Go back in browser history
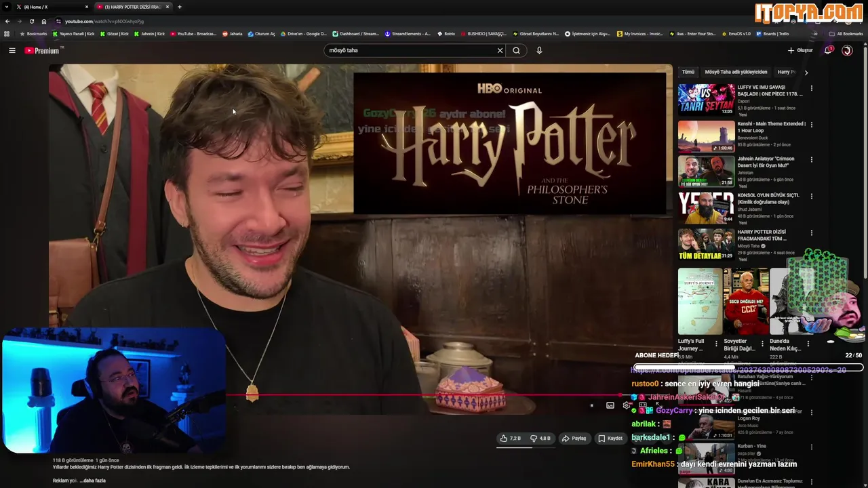This screenshot has height=488, width=868. pos(7,21)
